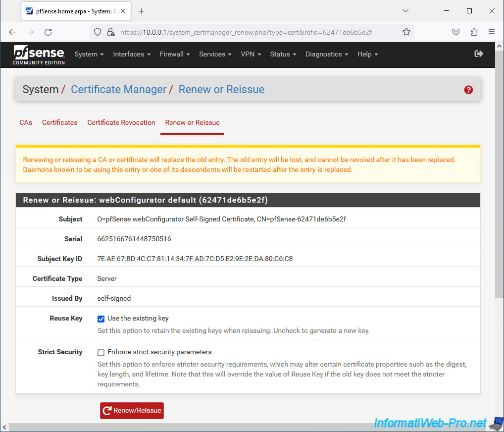
Task: Click the scrollbar up arrow
Action: point(499,46)
